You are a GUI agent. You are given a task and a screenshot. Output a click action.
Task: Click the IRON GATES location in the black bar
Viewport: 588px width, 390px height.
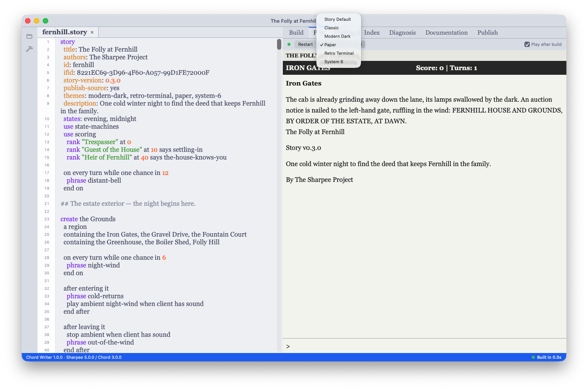click(x=308, y=68)
